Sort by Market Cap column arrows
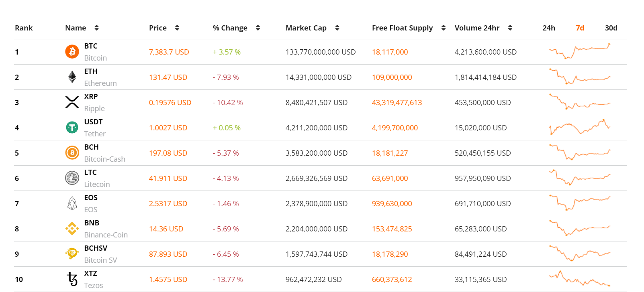The image size is (644, 292). click(x=337, y=28)
